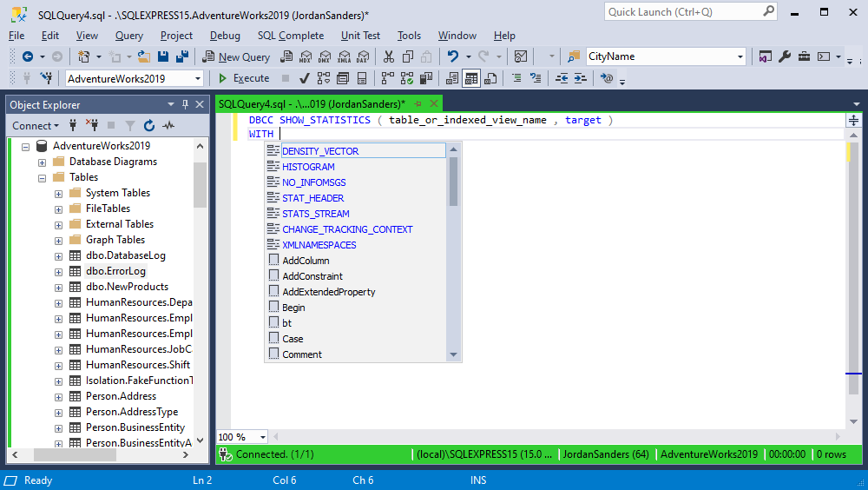The height and width of the screenshot is (490, 868).
Task: Choose STAT_HEADER in the completion list
Action: click(x=312, y=198)
